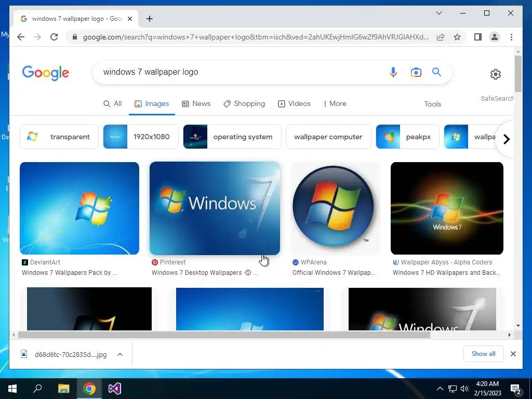Go to Google homepage via logo
This screenshot has height=399, width=532.
(46, 73)
